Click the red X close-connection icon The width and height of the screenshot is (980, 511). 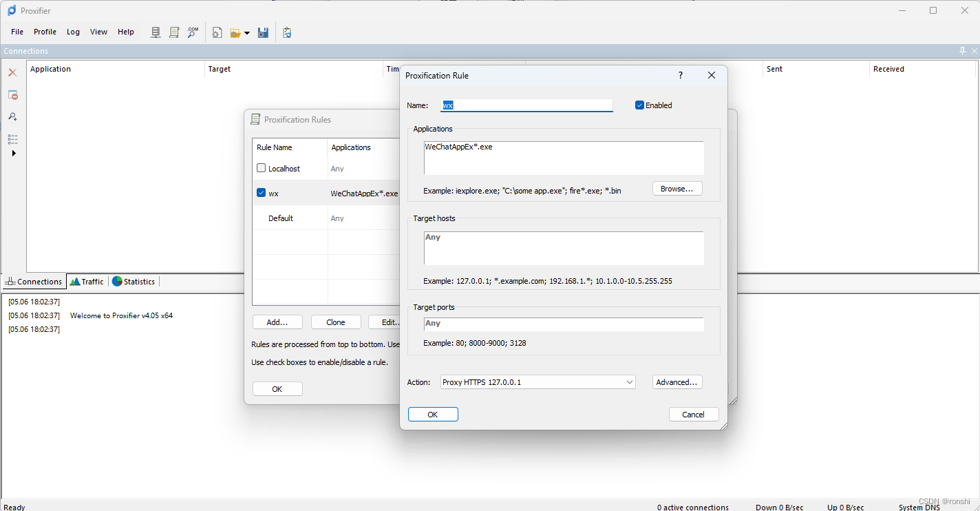pyautogui.click(x=12, y=72)
